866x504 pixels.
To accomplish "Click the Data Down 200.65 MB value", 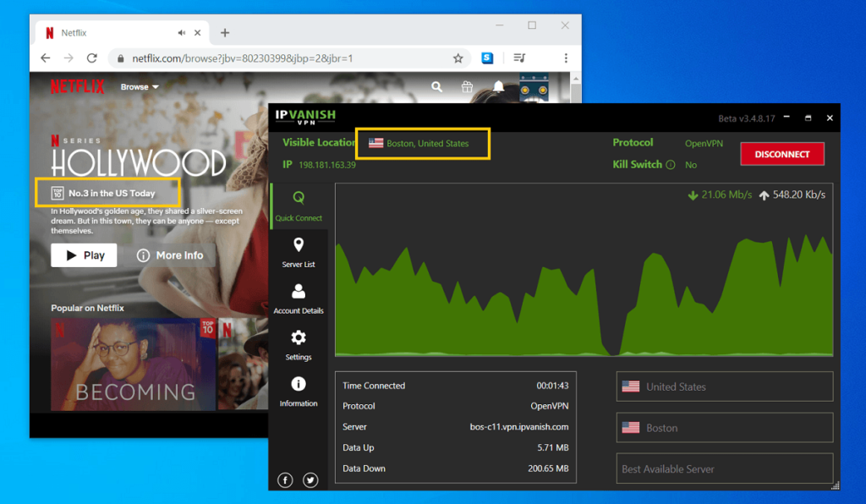I will 548,468.
